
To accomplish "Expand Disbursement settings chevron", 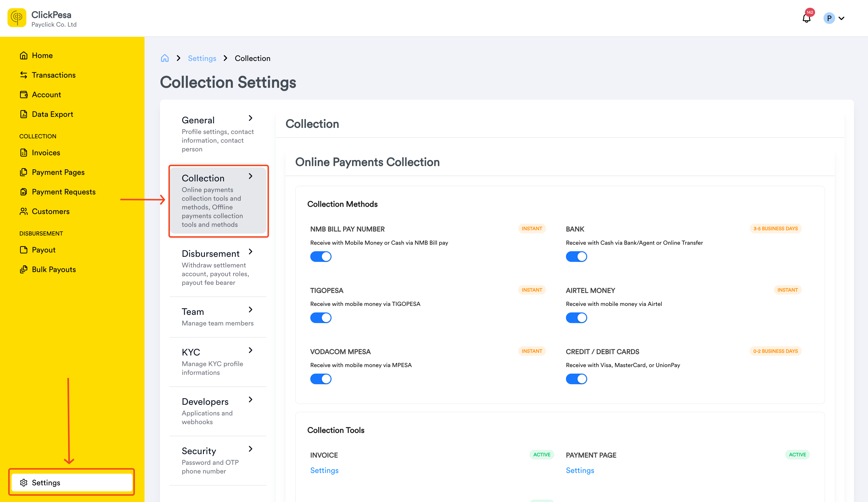I will (x=250, y=252).
